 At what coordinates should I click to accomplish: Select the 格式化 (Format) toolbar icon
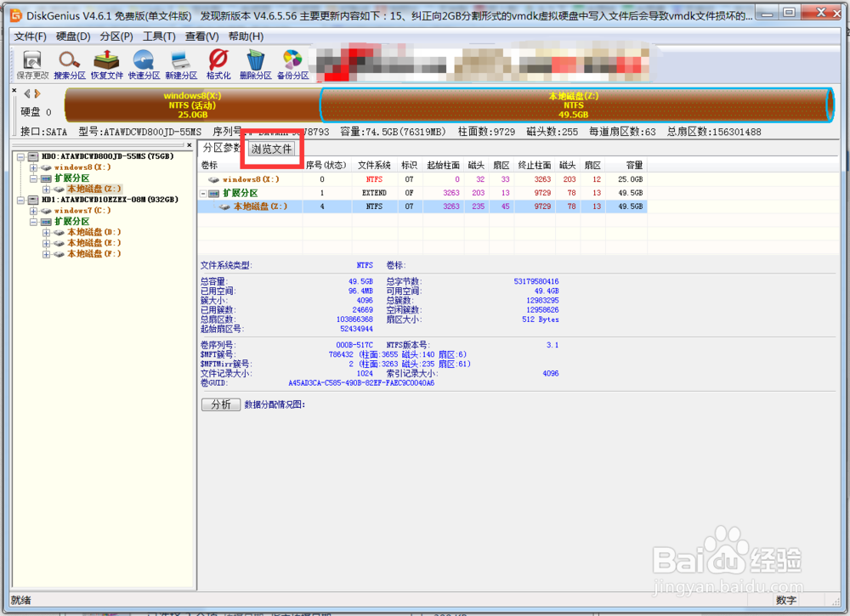point(218,65)
